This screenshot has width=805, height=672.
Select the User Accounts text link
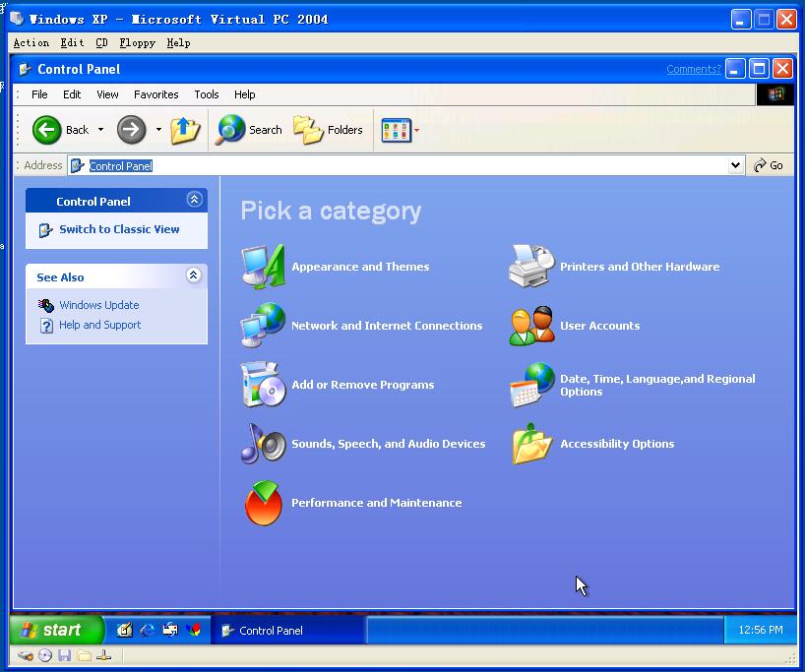(600, 326)
